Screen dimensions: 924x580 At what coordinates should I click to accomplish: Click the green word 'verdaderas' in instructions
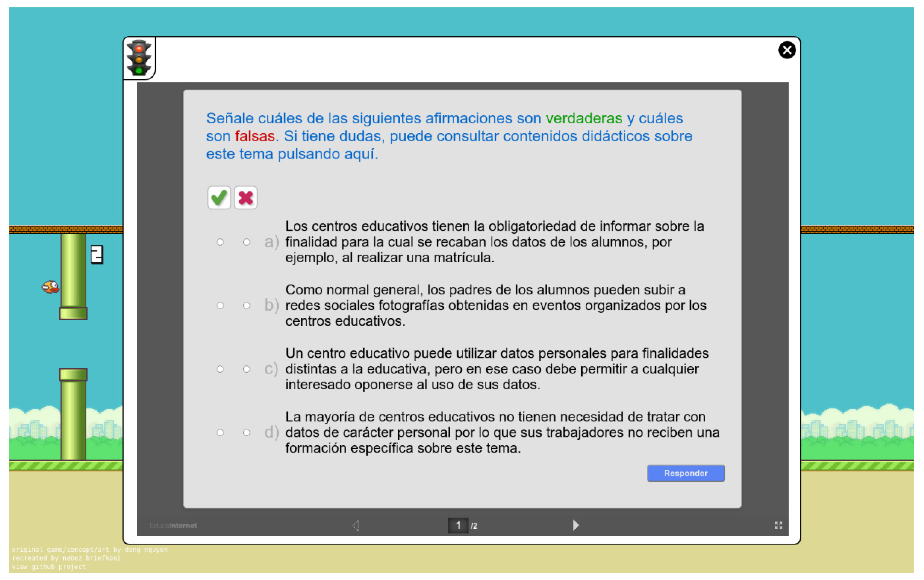(x=584, y=118)
